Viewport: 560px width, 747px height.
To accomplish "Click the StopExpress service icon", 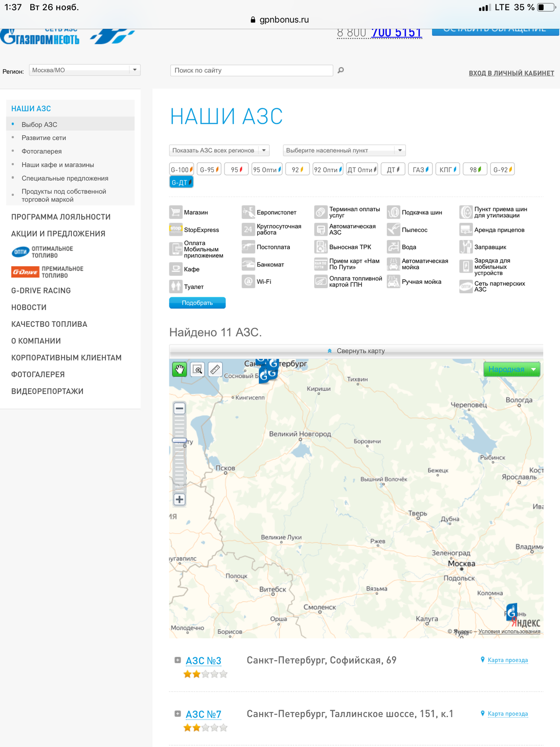I will [x=175, y=230].
